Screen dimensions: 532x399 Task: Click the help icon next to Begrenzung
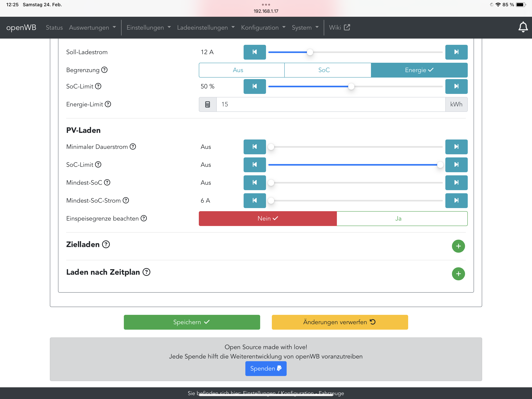[104, 70]
